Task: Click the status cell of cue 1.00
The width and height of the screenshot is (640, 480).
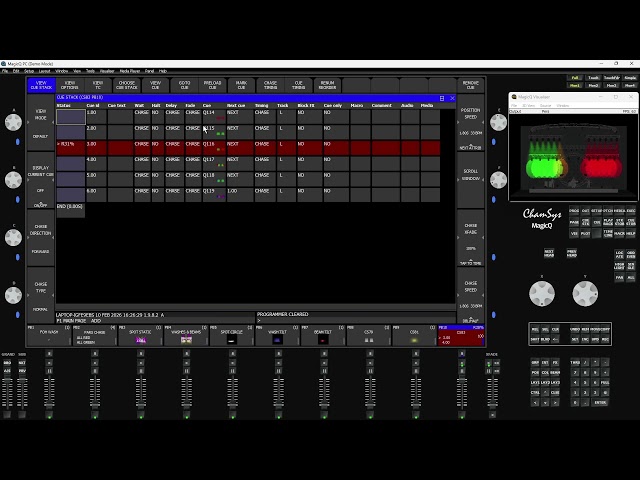Action: 71,116
